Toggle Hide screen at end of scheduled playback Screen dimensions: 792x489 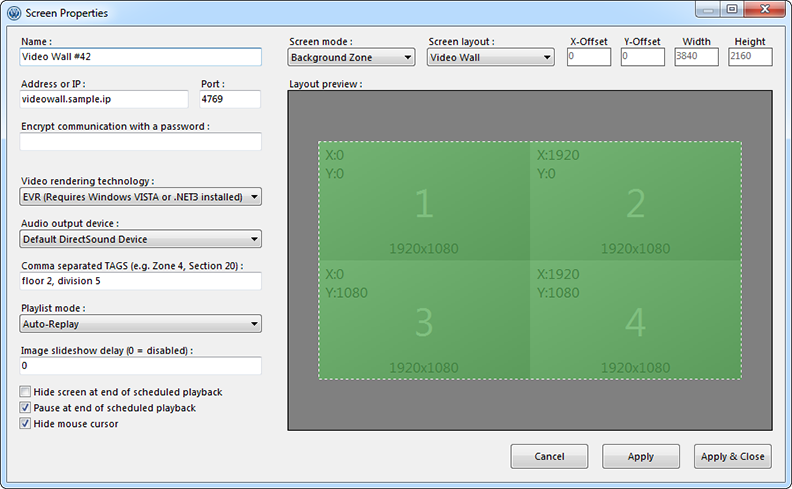click(25, 392)
